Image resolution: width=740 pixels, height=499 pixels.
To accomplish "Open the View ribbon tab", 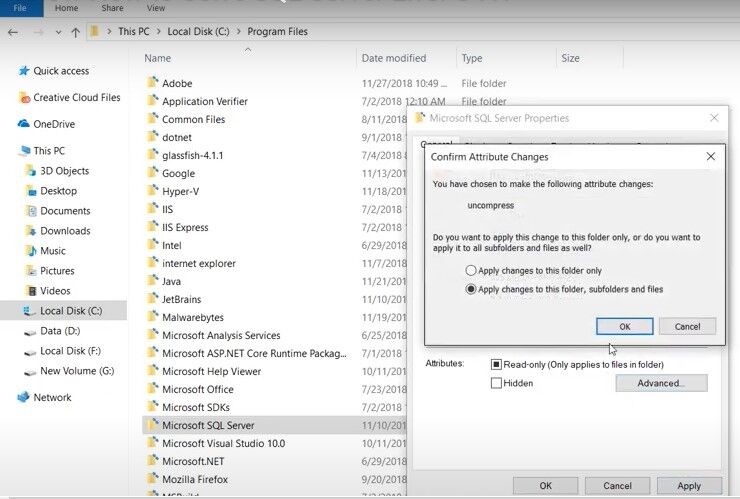I will (x=156, y=8).
